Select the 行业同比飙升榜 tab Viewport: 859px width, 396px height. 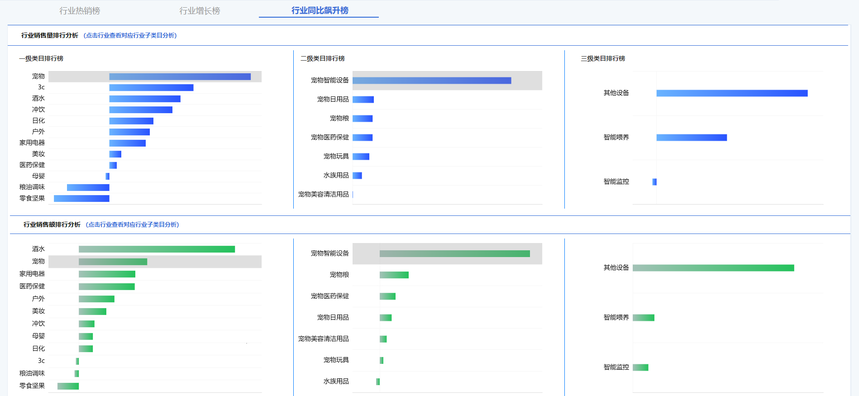click(x=320, y=10)
